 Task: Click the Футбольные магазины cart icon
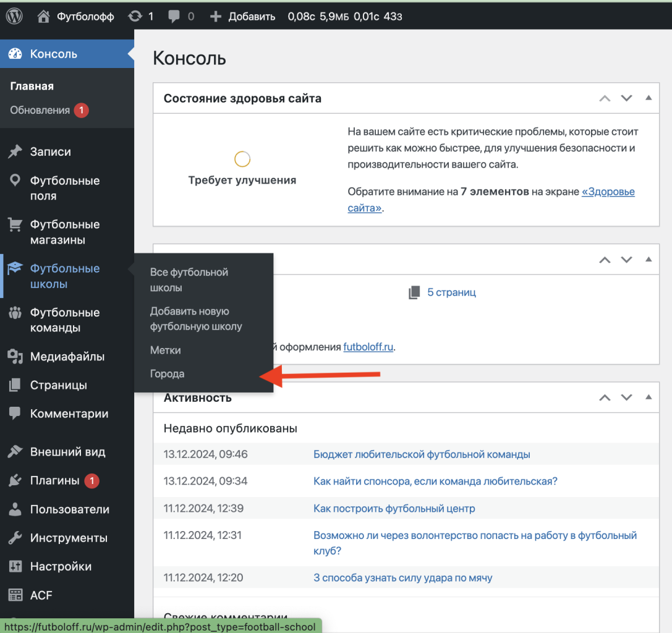[x=15, y=225]
